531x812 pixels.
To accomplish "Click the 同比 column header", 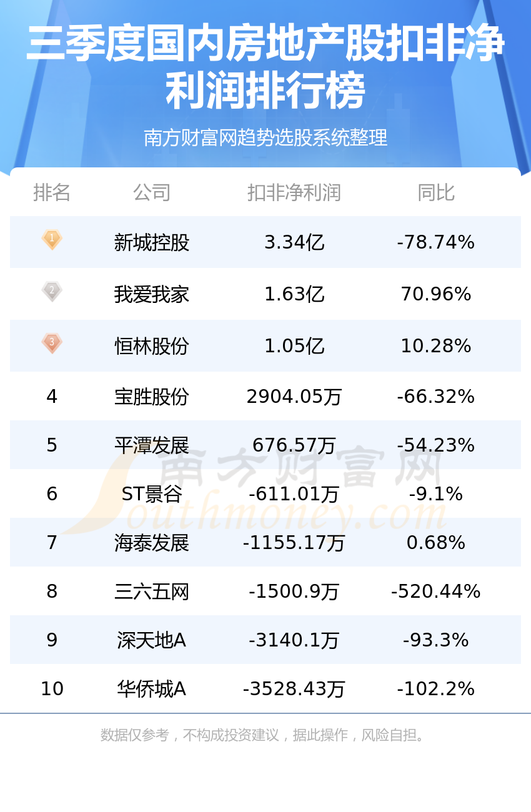I will pyautogui.click(x=436, y=192).
